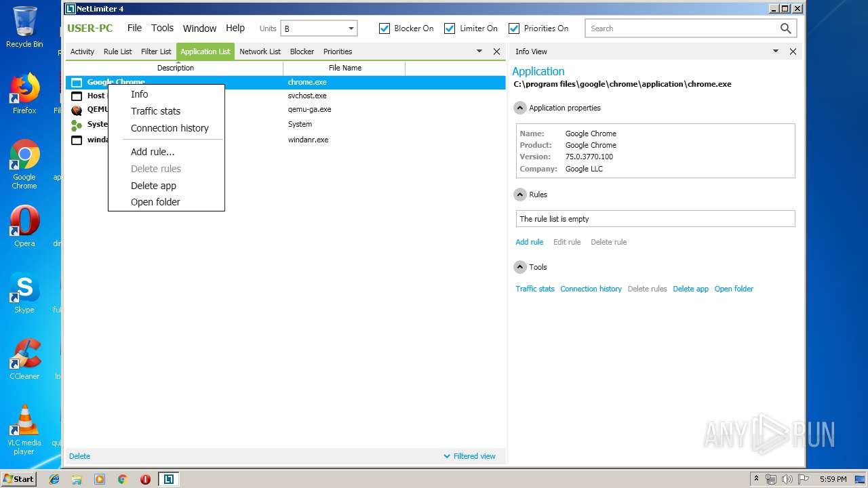This screenshot has width=868, height=488.
Task: Click Windows Explorer taskbar icon
Action: [x=77, y=479]
